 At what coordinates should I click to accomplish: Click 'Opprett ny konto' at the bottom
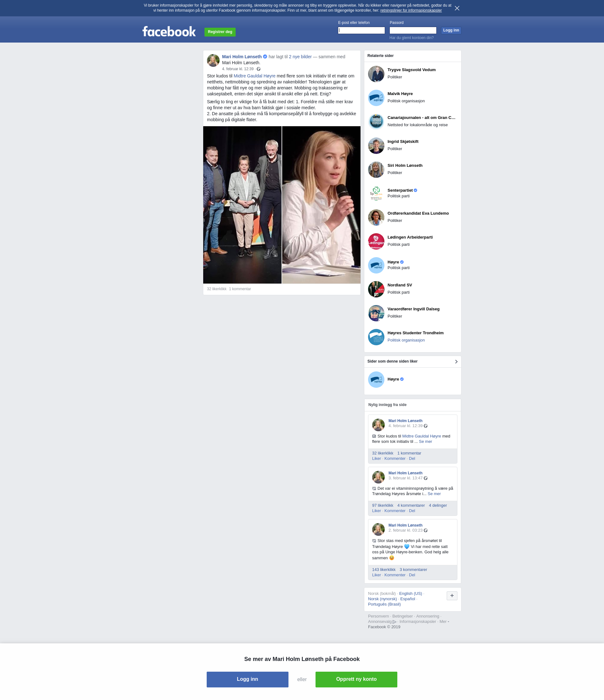coord(356,680)
